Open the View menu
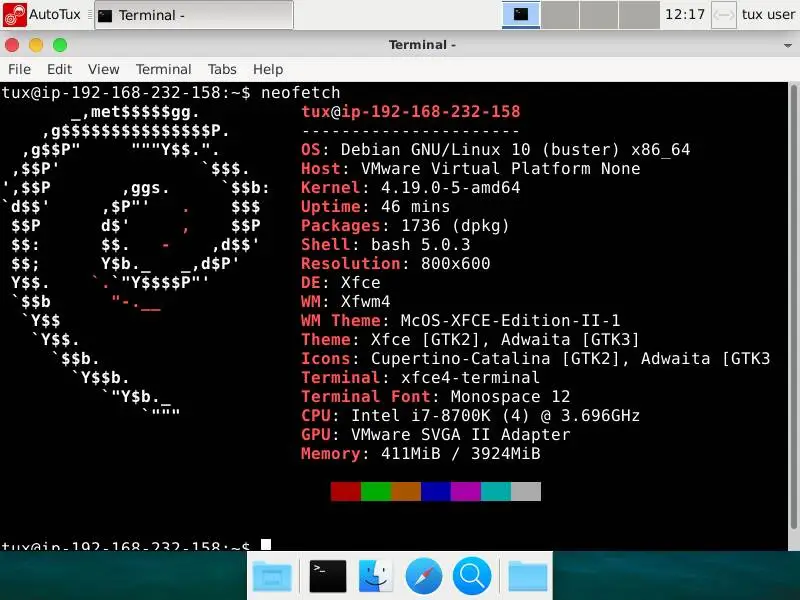Viewport: 800px width, 600px height. click(104, 69)
